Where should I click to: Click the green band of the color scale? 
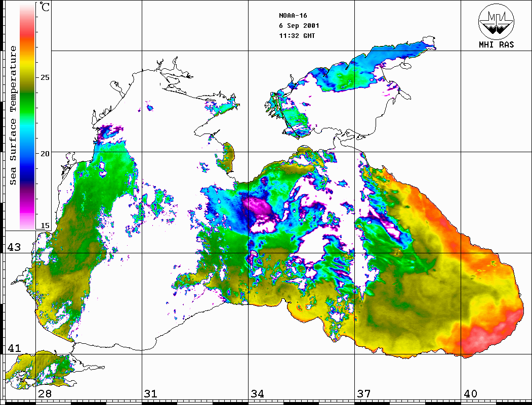(27, 103)
